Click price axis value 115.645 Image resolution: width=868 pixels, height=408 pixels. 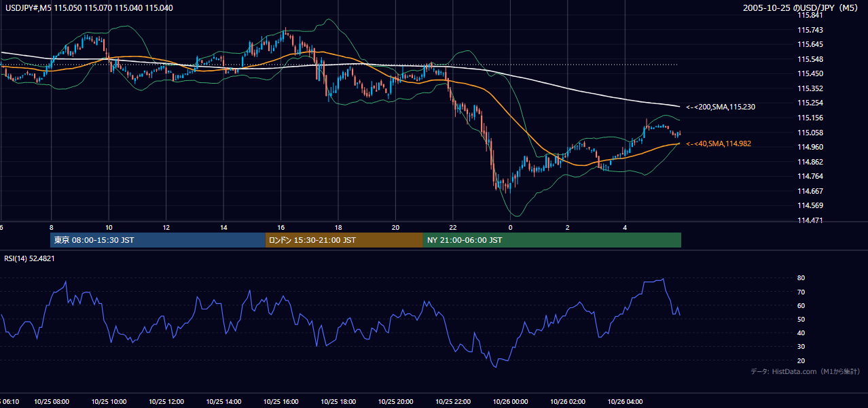[810, 44]
